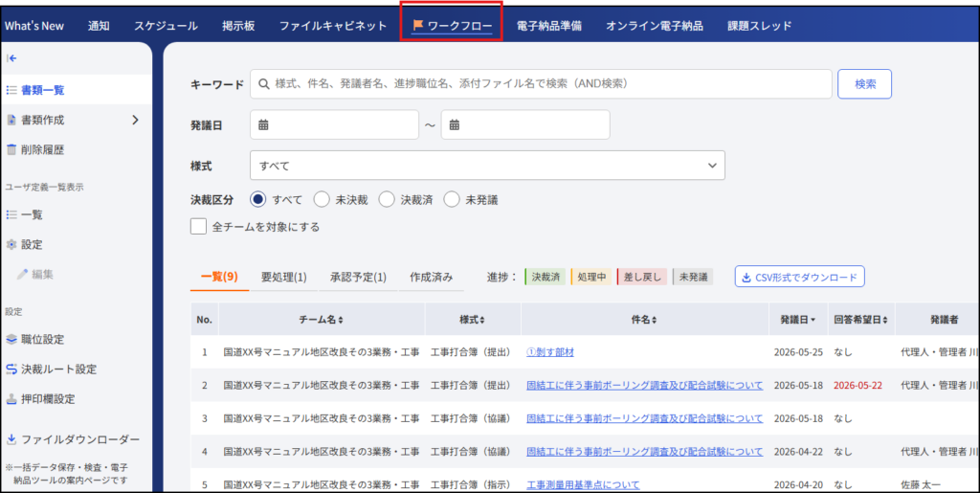The image size is (980, 493).
Task: Click CSV形式でダウンロード button
Action: pos(799,277)
